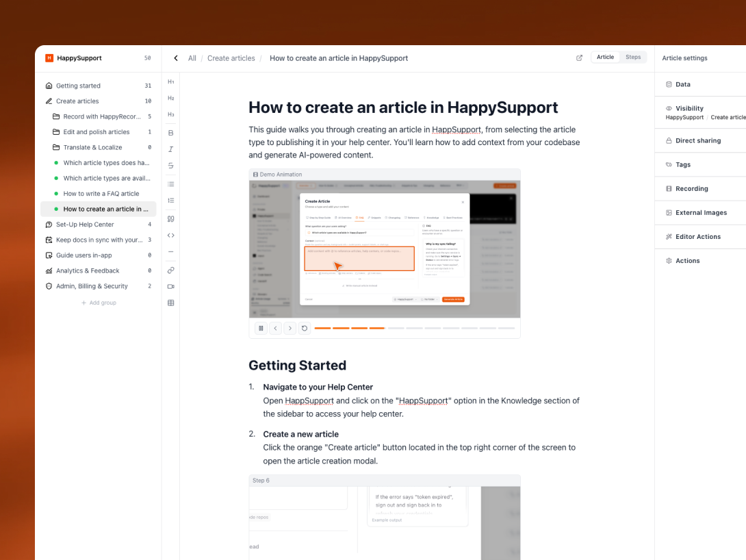Screen dimensions: 746x560
Task: Toggle bold formatting in editor toolbar
Action: pos(171,133)
